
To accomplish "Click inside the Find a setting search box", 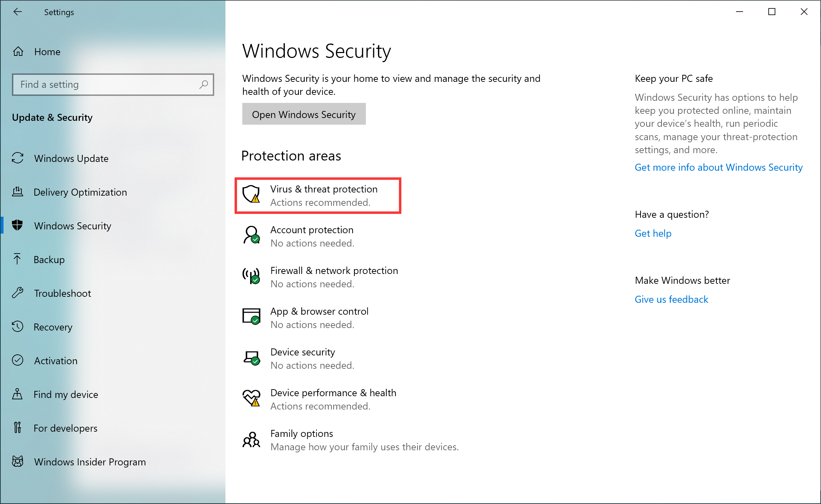I will (x=105, y=84).
